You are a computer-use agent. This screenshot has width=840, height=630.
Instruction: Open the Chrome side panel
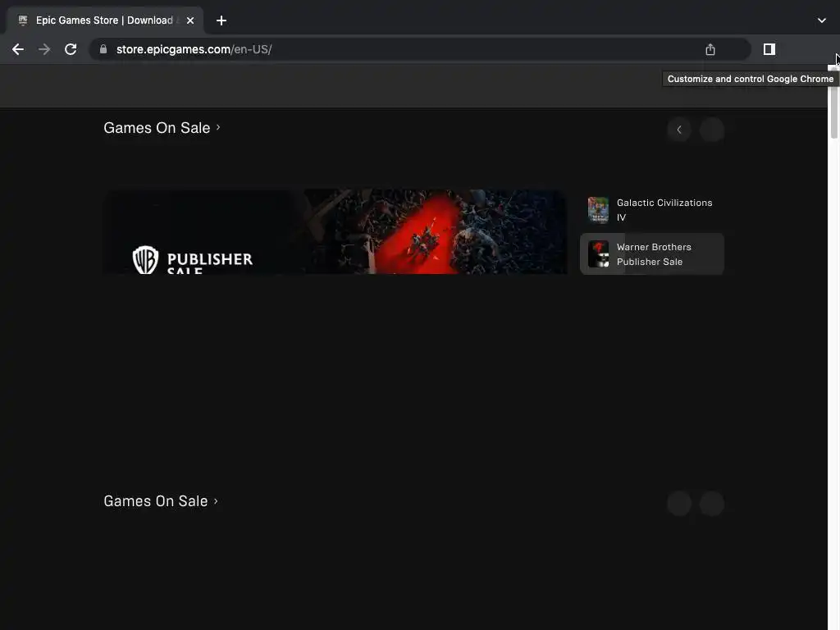click(x=769, y=49)
